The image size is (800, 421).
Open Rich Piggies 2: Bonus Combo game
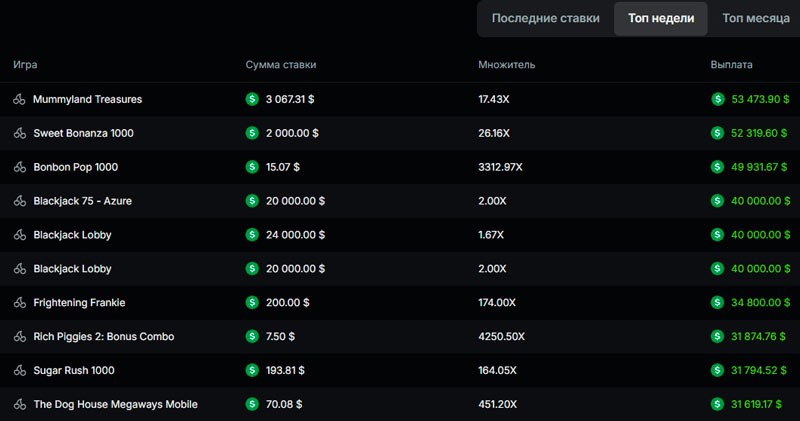(x=103, y=336)
